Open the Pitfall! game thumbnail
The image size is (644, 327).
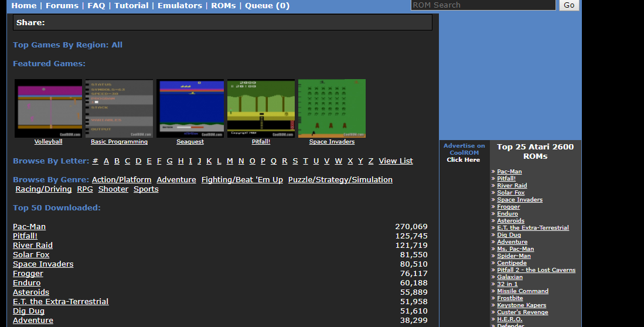coord(261,108)
